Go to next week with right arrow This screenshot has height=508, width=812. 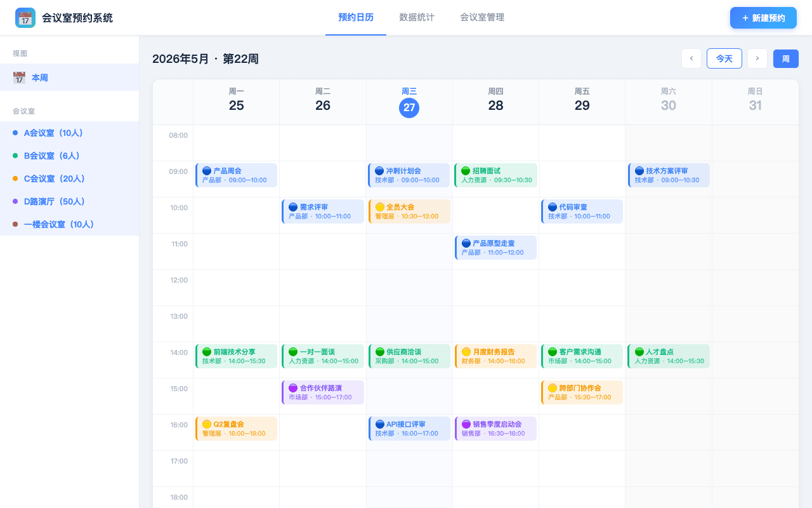757,58
